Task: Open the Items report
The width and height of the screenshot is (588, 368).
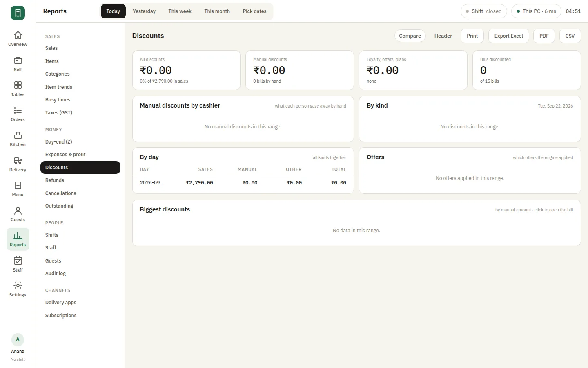Action: tap(80, 61)
